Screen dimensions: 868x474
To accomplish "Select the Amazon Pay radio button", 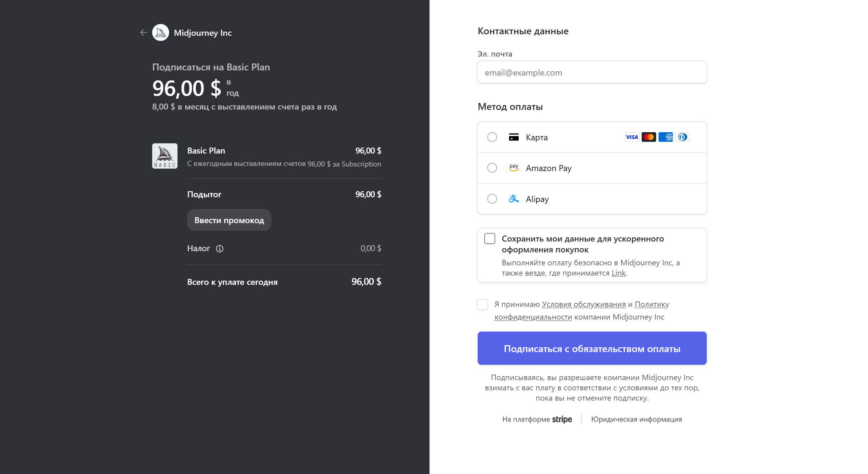I will (x=492, y=168).
